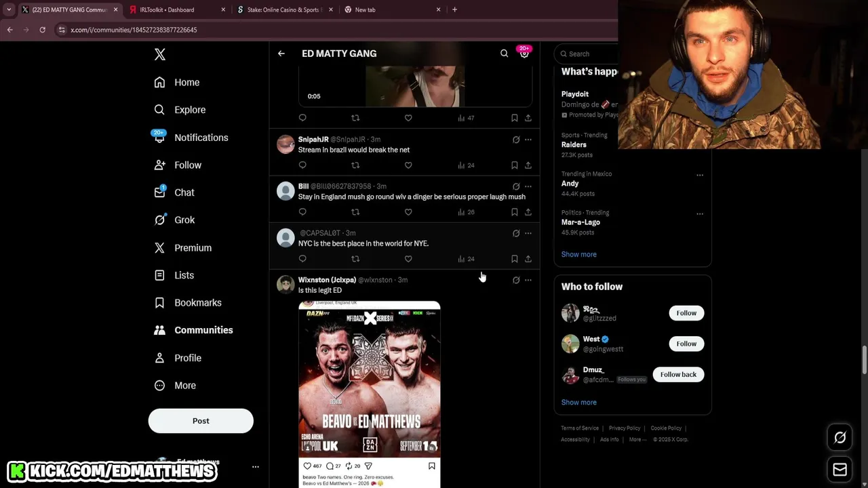The width and height of the screenshot is (868, 488).
Task: Share SnipahJR's post
Action: tap(528, 165)
